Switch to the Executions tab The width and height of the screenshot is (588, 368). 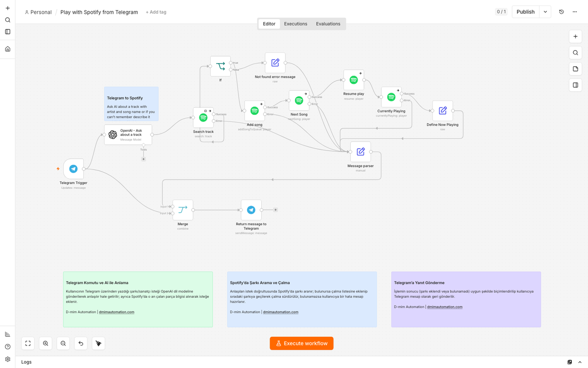click(x=295, y=24)
